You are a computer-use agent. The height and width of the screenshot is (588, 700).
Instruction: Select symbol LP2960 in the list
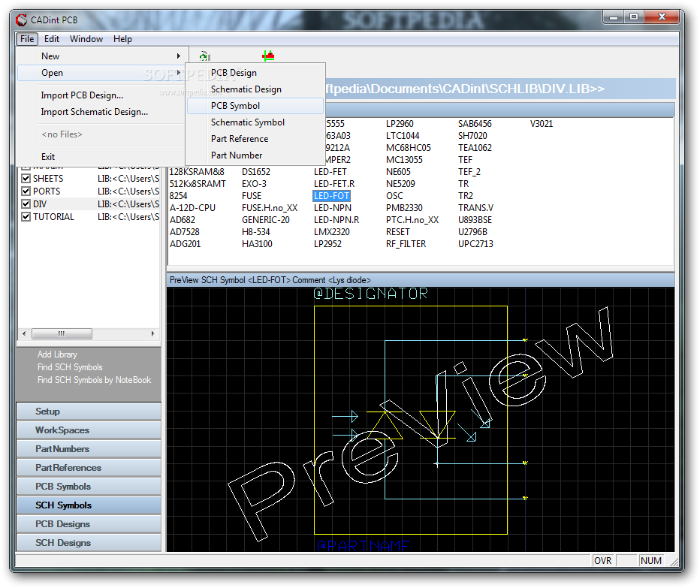pyautogui.click(x=400, y=124)
